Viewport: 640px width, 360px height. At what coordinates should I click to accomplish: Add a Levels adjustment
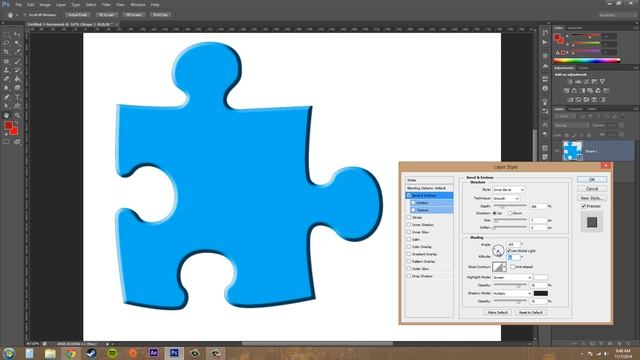click(578, 82)
